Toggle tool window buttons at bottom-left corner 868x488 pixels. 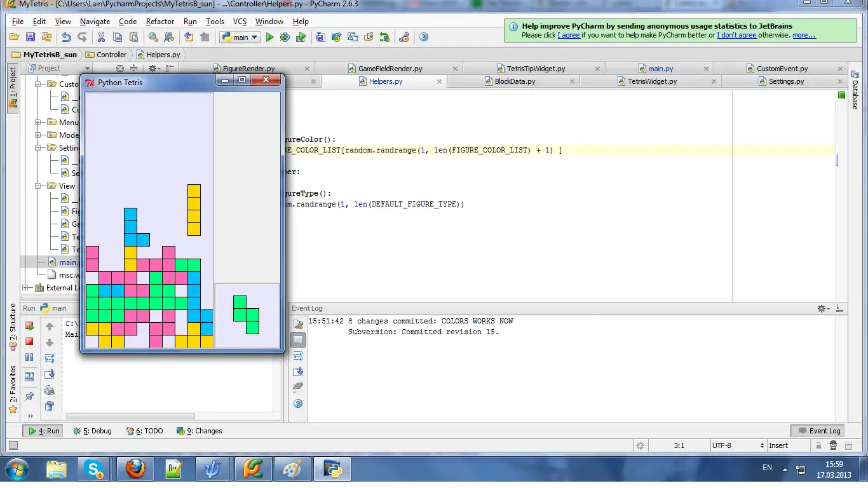click(13, 446)
